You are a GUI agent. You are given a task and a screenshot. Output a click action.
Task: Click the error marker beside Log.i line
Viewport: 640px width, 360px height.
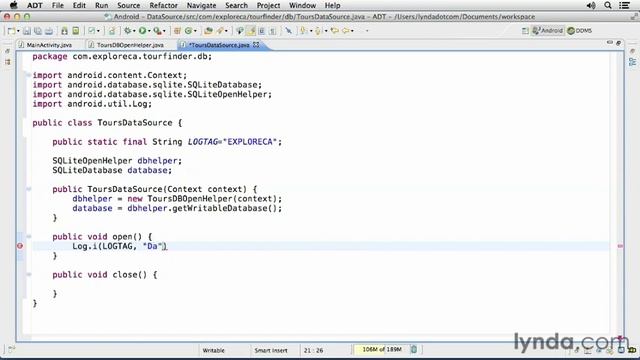[x=20, y=246]
